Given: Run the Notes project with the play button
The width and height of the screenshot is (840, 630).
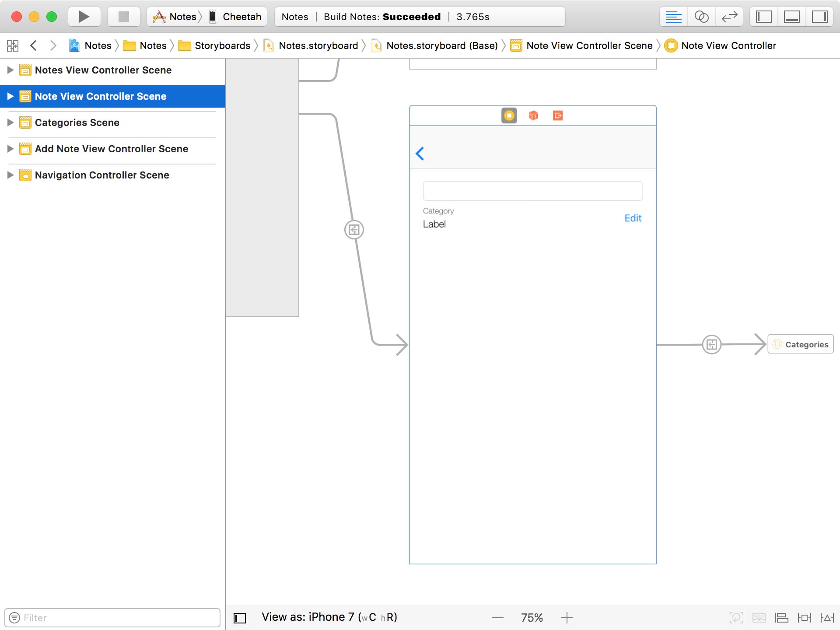Looking at the screenshot, I should [83, 17].
